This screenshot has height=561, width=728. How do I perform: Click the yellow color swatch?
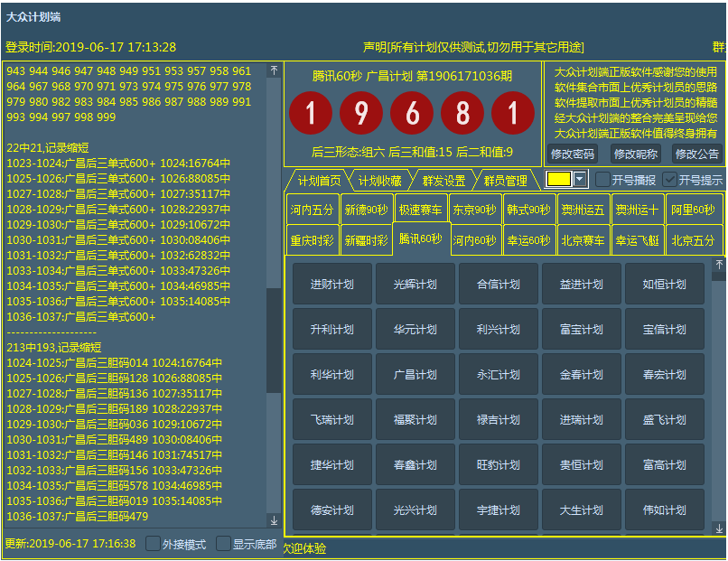[x=559, y=179]
